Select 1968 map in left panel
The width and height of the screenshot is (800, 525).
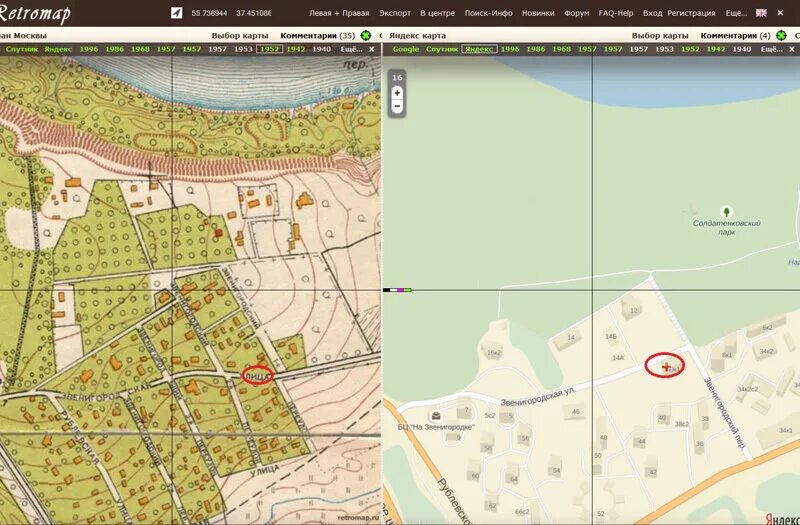tap(140, 49)
